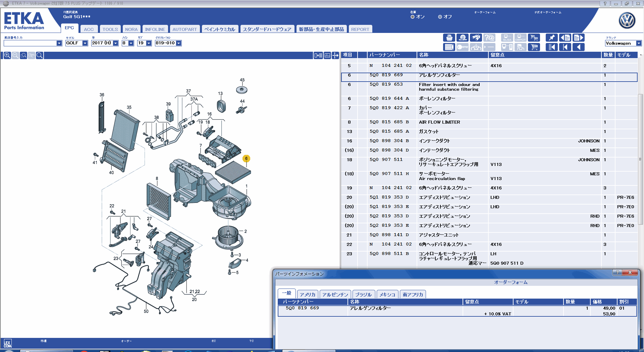This screenshot has height=352, width=644.
Task: Click the parts list vertical scrollbar
Action: click(x=640, y=160)
